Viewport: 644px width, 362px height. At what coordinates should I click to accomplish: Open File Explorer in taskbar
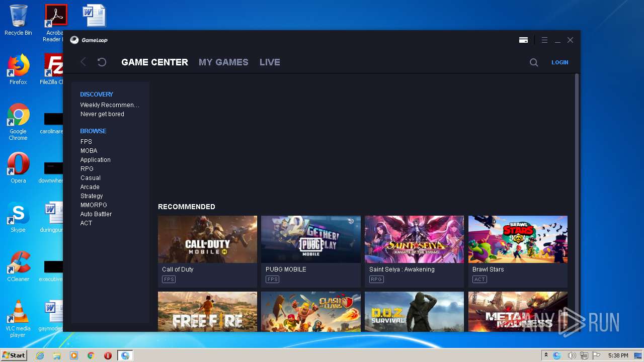[x=57, y=355]
